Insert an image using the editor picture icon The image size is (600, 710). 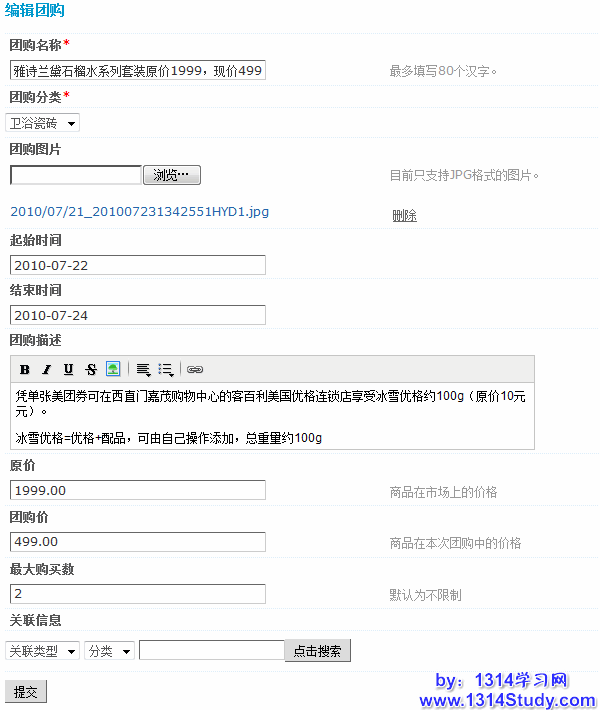tap(113, 369)
